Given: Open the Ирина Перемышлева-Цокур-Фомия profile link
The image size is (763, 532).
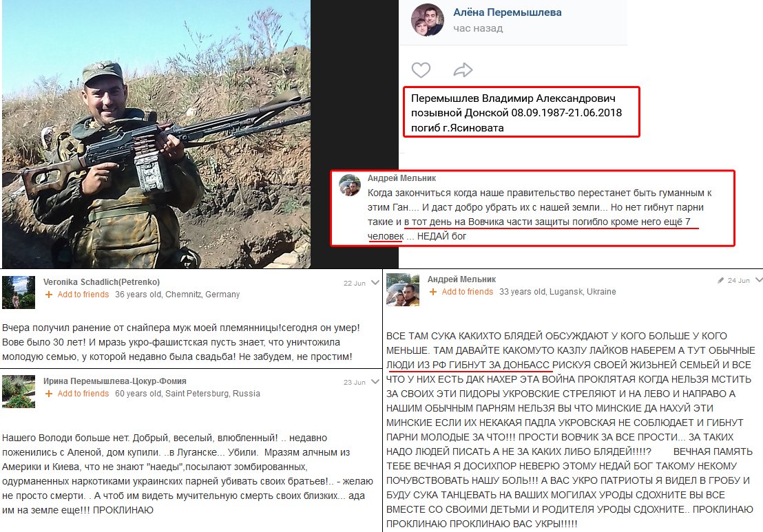Looking at the screenshot, I should click(115, 381).
